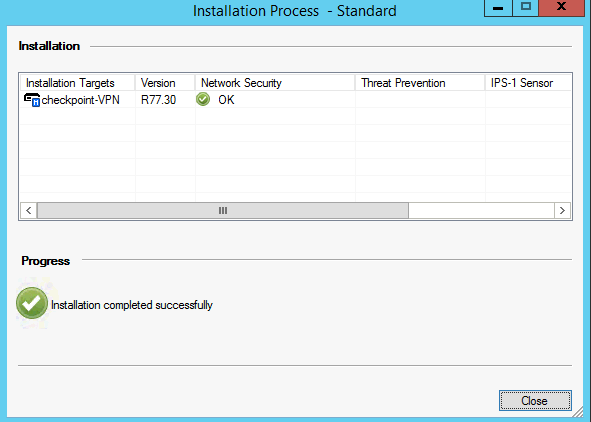591x422 pixels.
Task: Click the green OK status checkmark icon
Action: point(203,99)
